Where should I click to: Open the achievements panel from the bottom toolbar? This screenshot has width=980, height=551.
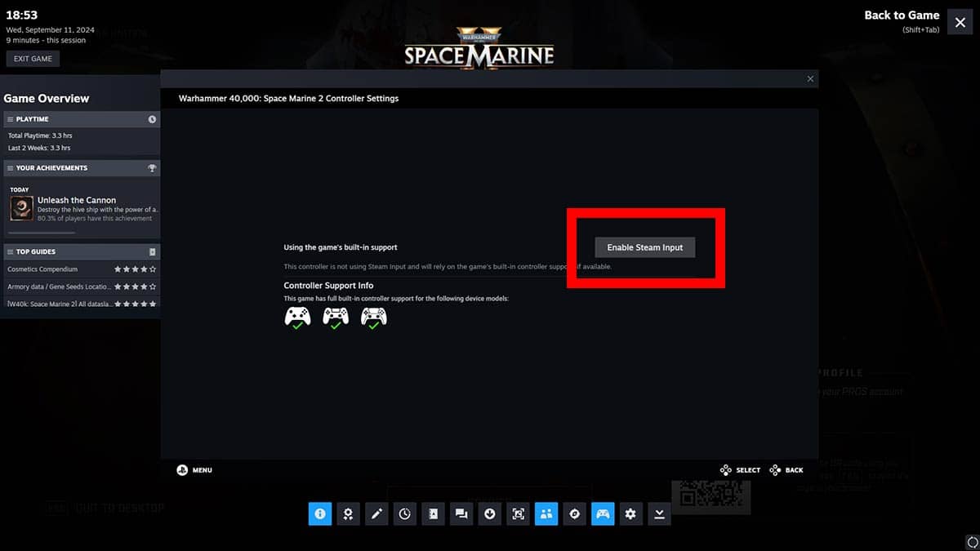coord(348,513)
